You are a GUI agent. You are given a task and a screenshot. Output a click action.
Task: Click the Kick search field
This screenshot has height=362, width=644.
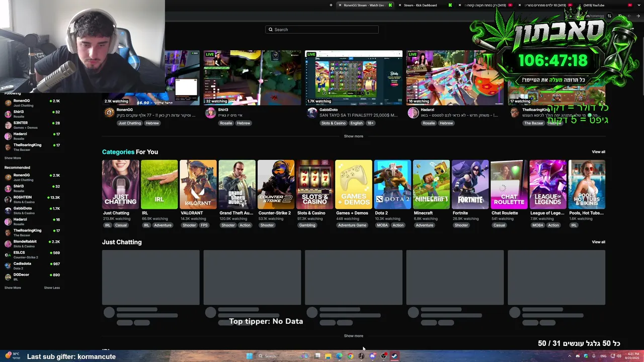click(x=322, y=30)
